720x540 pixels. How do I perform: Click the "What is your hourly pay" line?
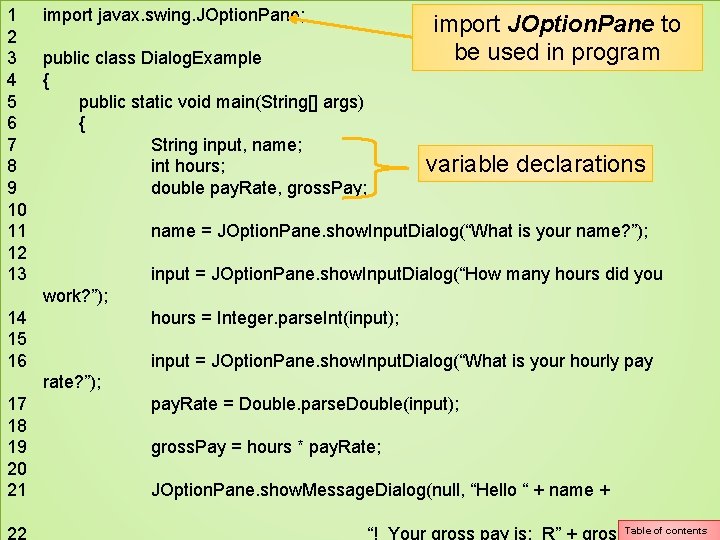point(402,361)
